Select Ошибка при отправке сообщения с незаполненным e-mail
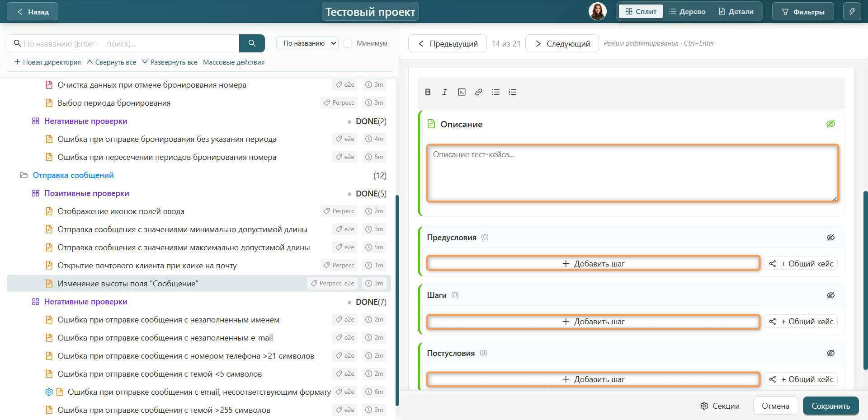Viewport: 868px width, 420px height. [x=165, y=338]
